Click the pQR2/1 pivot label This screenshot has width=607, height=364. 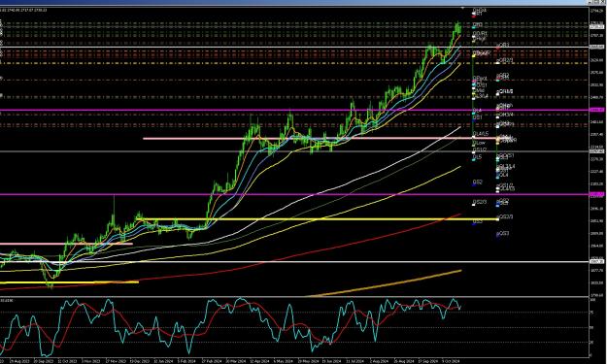(x=505, y=61)
